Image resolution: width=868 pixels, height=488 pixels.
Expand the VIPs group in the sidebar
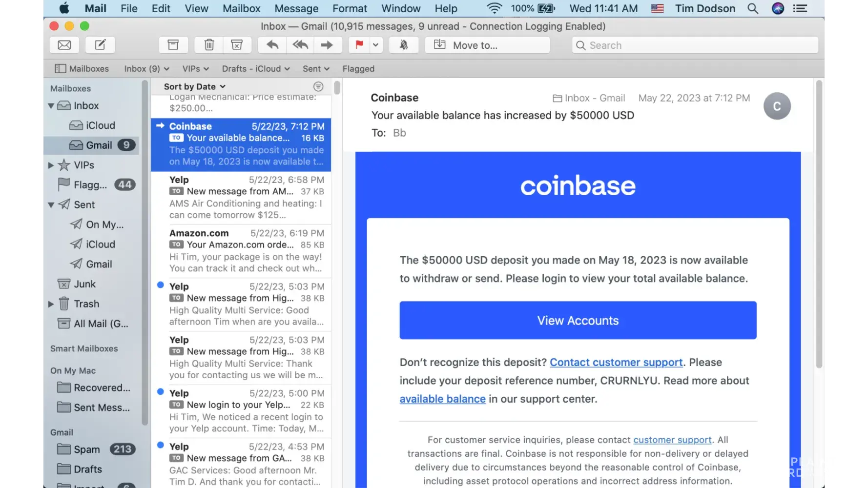[x=51, y=165]
